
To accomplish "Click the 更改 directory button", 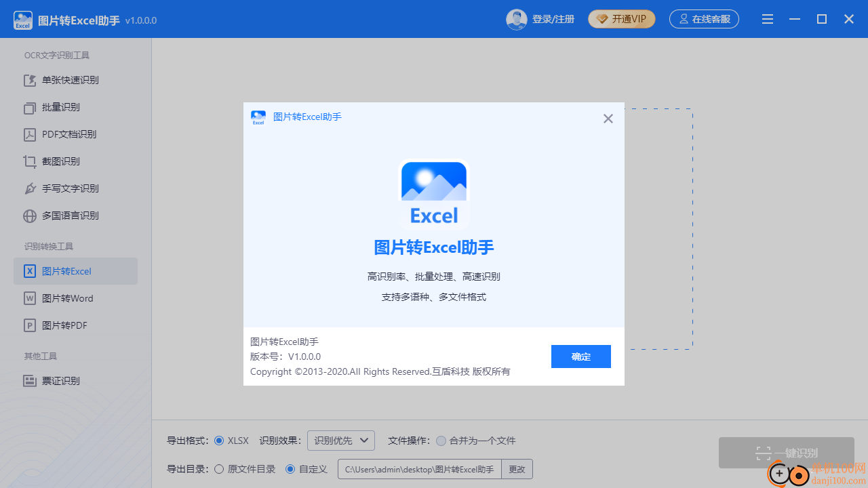I will (x=517, y=469).
